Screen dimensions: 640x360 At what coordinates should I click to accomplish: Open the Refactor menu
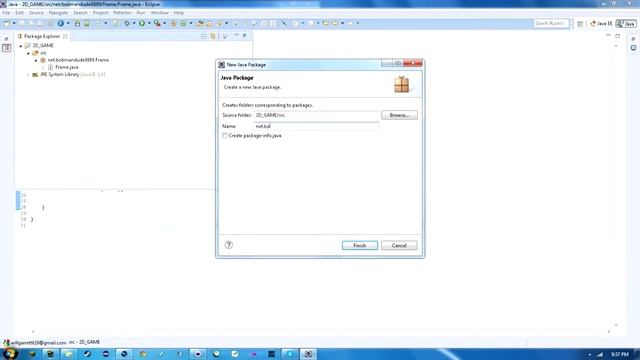(x=122, y=13)
